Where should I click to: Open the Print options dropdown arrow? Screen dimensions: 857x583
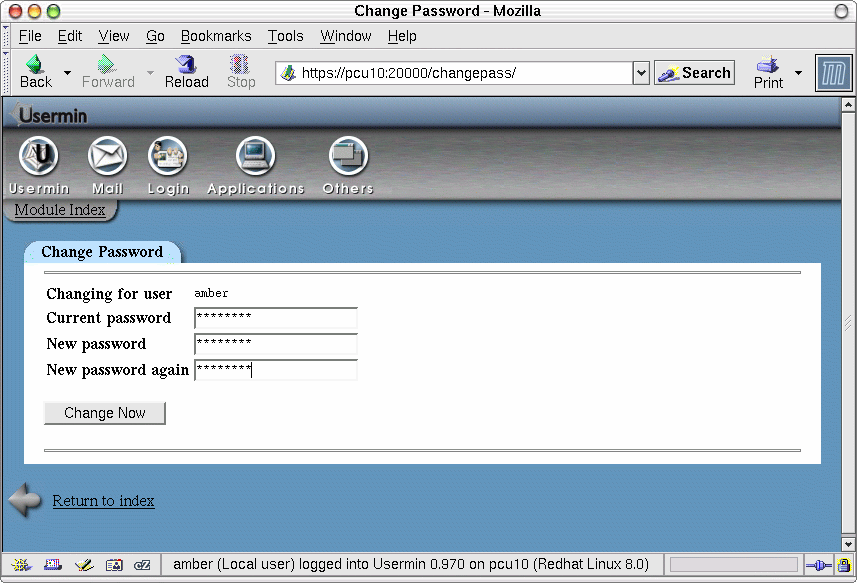(x=798, y=73)
